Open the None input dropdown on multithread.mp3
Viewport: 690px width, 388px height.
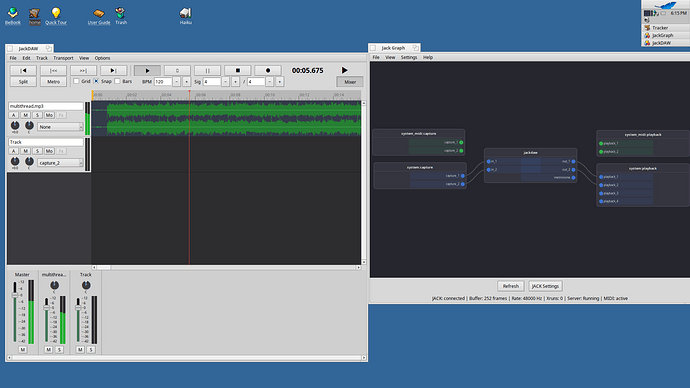point(60,127)
